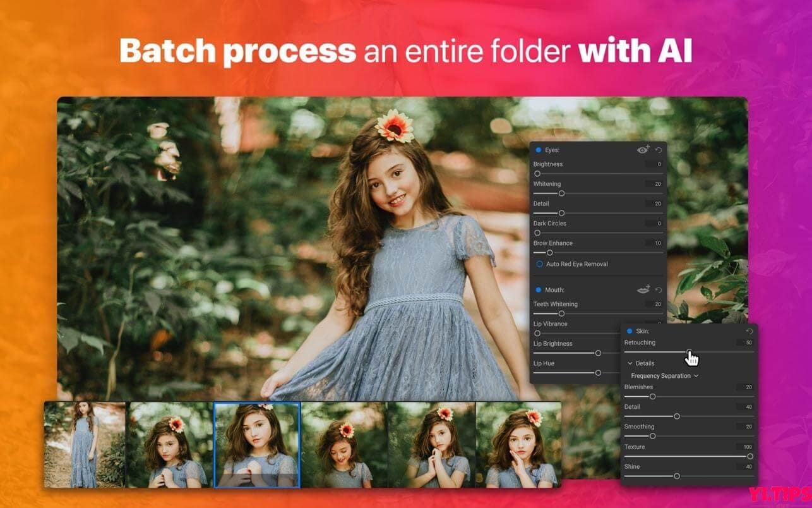Screen dimensions: 812x508
Task: Collapse the Details section in Skin panel
Action: [x=630, y=363]
